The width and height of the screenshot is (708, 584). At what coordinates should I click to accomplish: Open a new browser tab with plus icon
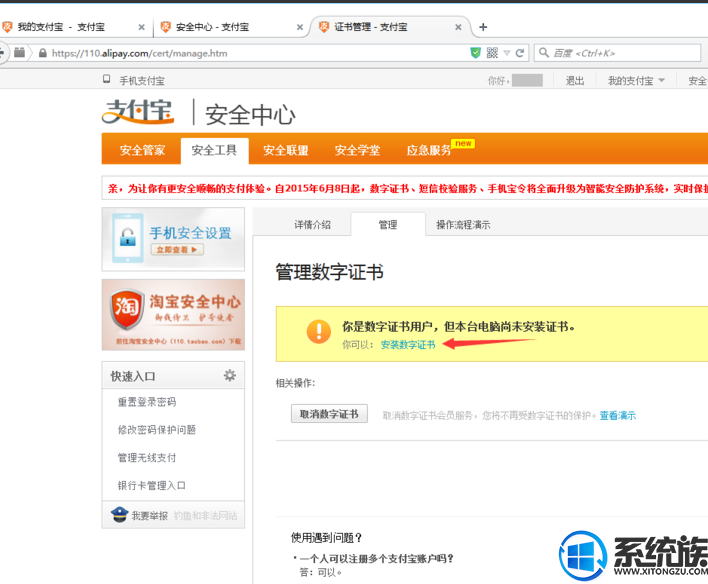coord(483,27)
